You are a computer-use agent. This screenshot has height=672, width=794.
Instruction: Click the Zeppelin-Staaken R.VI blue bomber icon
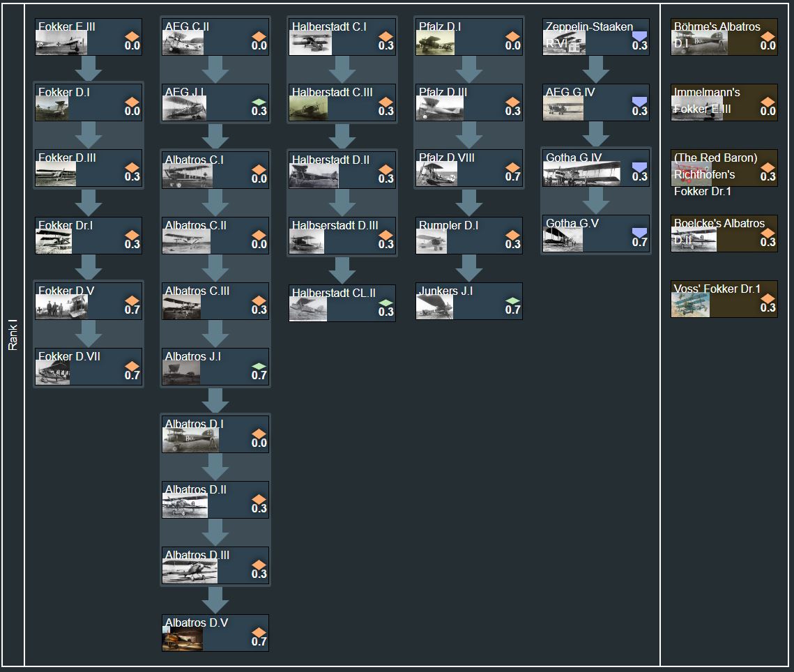pyautogui.click(x=639, y=36)
